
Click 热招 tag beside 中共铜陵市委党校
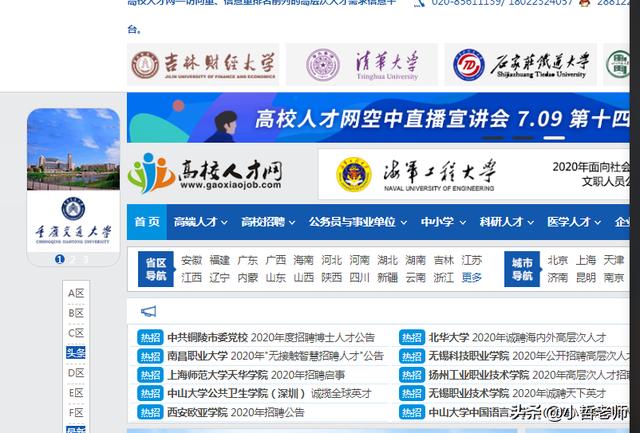(x=150, y=338)
